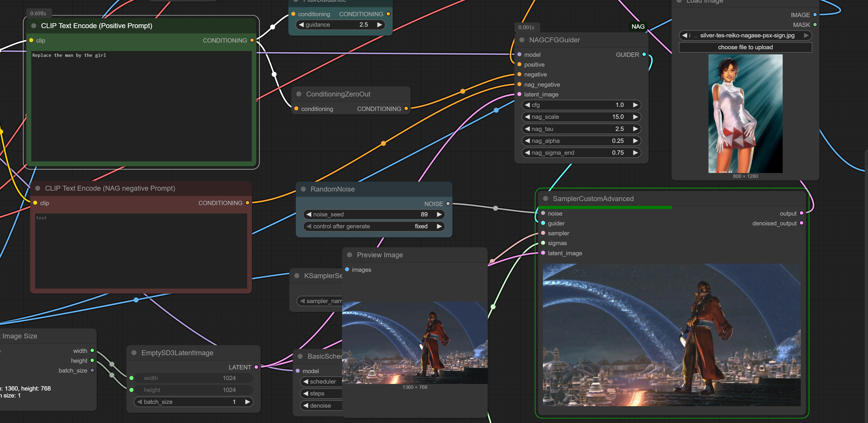Increase nag_scale with right arrow
This screenshot has height=423, width=868.
click(x=635, y=117)
